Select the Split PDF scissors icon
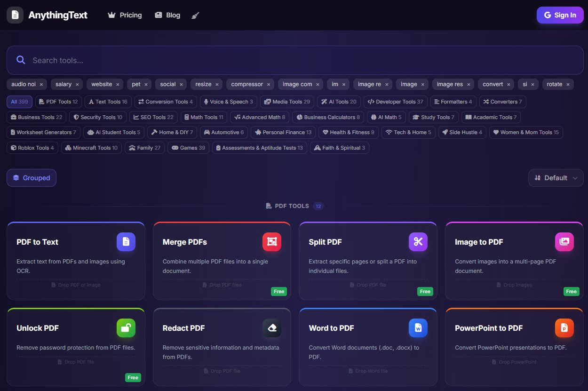588x391 pixels. point(418,242)
